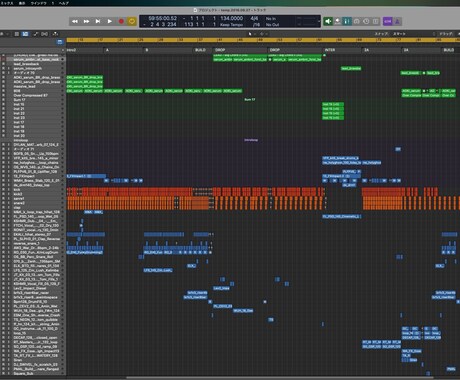
Task: Click the 59:55:00.52 time position display
Action: (163, 18)
